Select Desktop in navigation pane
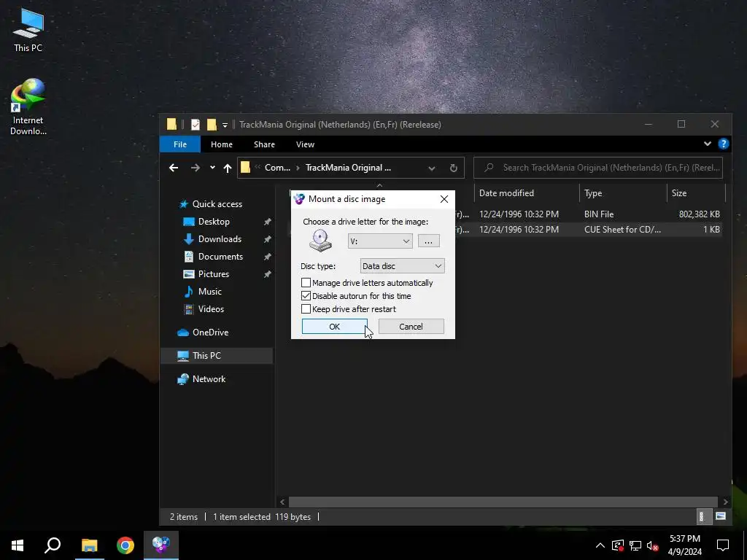 (x=214, y=222)
